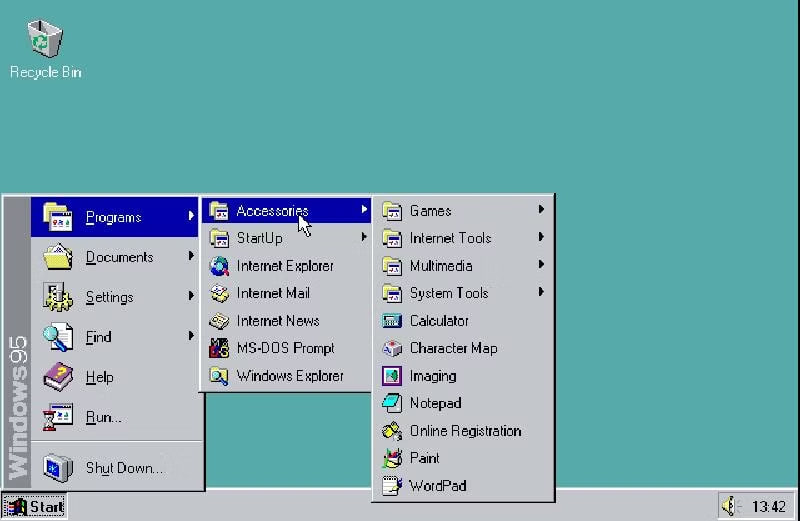Open Online Registration text label

tap(465, 431)
